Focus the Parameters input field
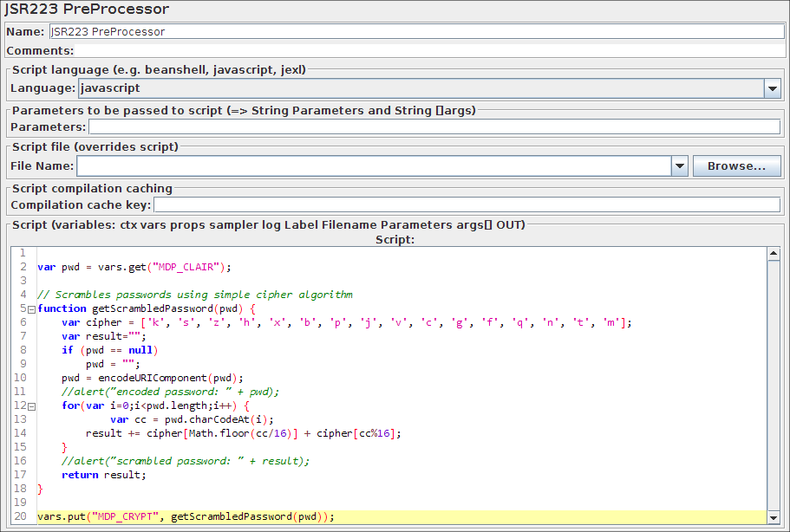The height and width of the screenshot is (532, 790). (x=434, y=127)
